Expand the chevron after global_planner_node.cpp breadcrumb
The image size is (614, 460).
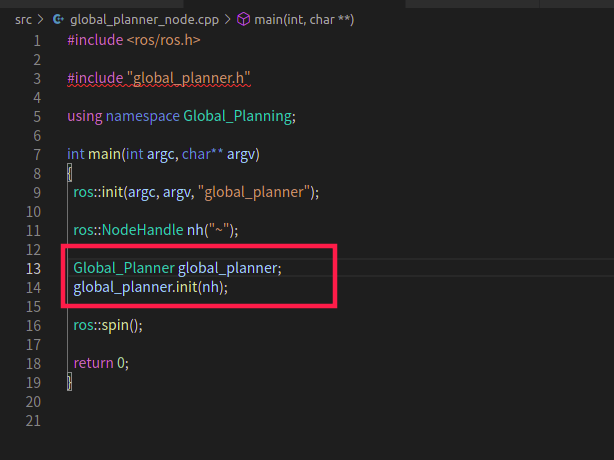point(228,20)
